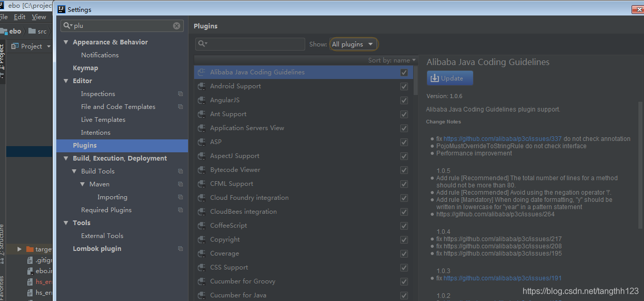Toggle the Copyright plugin checkbox

coord(404,240)
